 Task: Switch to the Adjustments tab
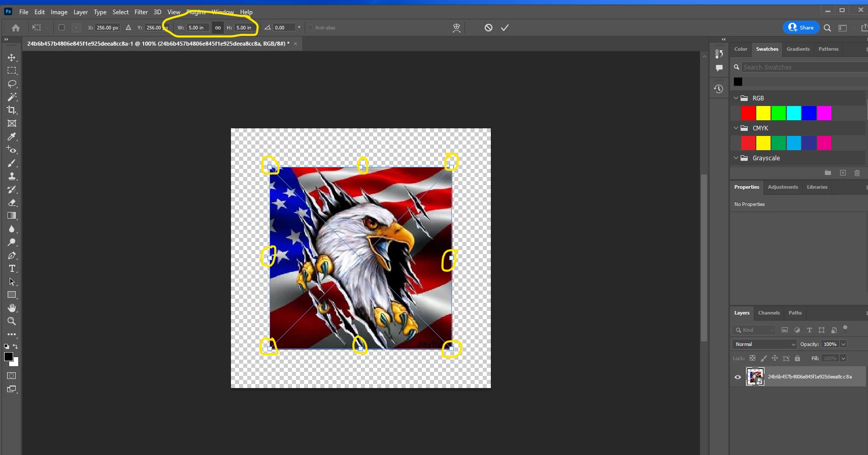(783, 187)
